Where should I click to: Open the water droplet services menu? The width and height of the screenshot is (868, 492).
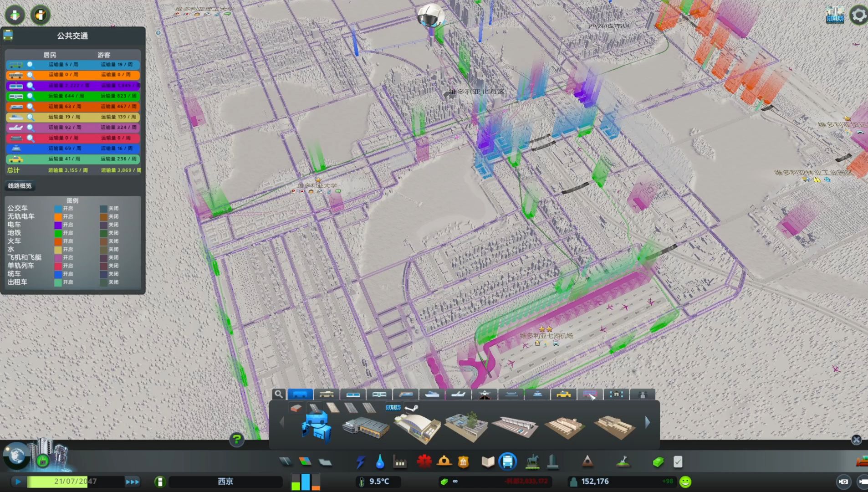(380, 462)
